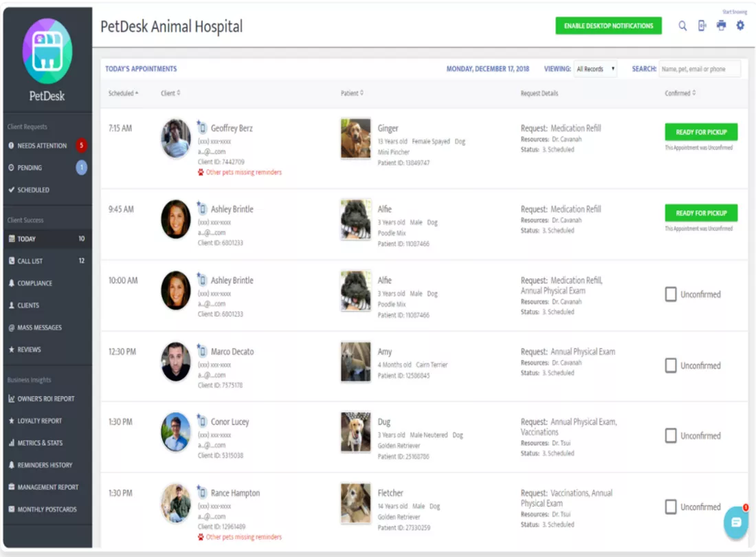Check Unconfirmed box for Marco Decato appointment
The image size is (756, 557).
point(671,365)
